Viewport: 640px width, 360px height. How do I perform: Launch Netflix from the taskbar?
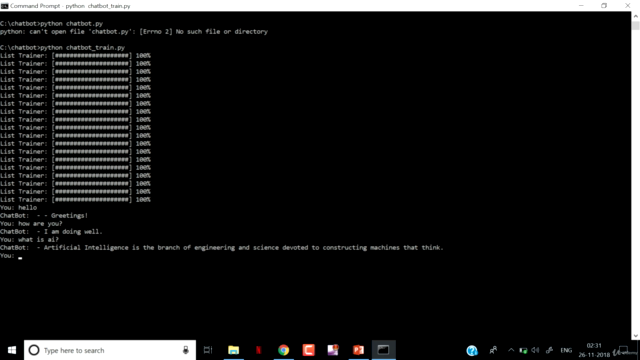point(258,350)
